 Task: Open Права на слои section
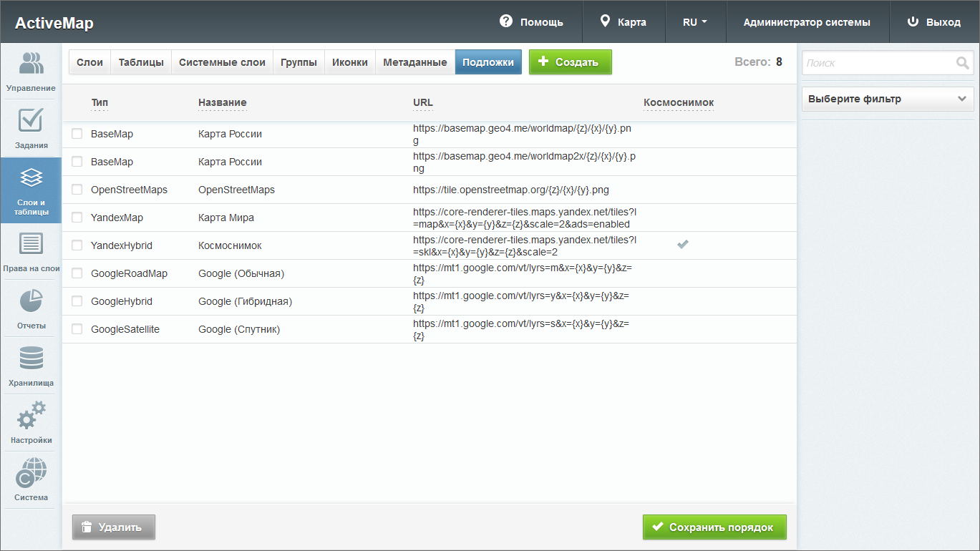point(31,252)
